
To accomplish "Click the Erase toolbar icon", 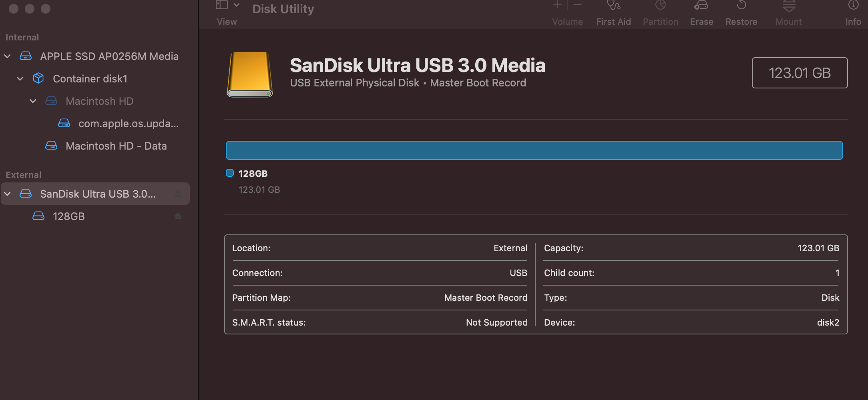I will coord(701,6).
